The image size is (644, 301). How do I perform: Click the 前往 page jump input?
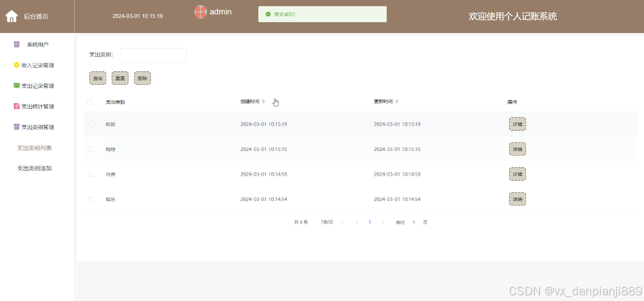coord(414,222)
